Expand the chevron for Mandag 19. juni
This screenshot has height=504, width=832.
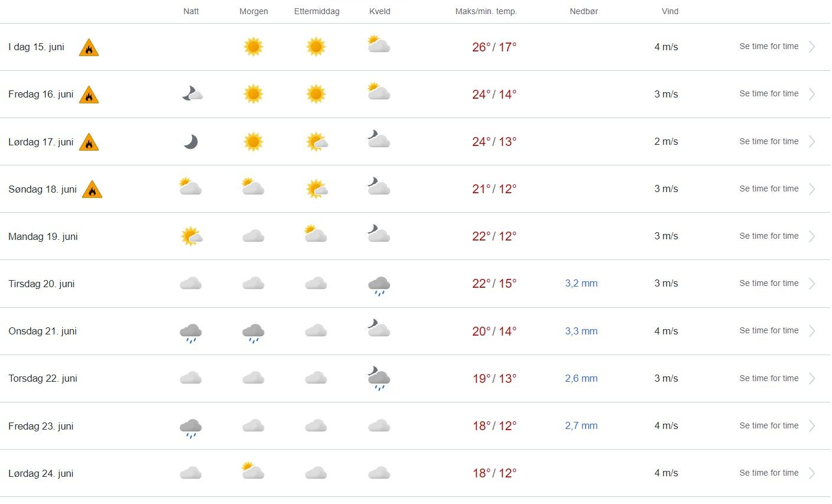tap(812, 236)
